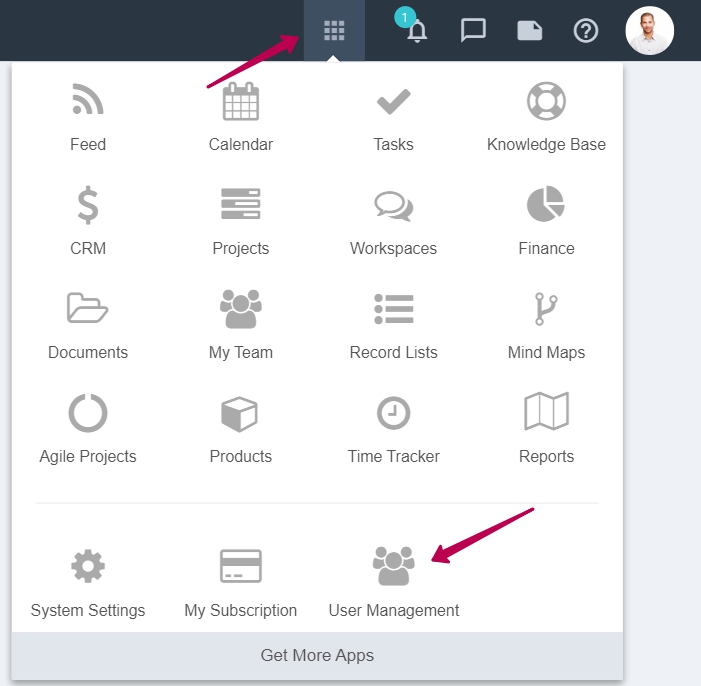The height and width of the screenshot is (686, 701).
Task: Open the My Team people icon
Action: coord(241,309)
